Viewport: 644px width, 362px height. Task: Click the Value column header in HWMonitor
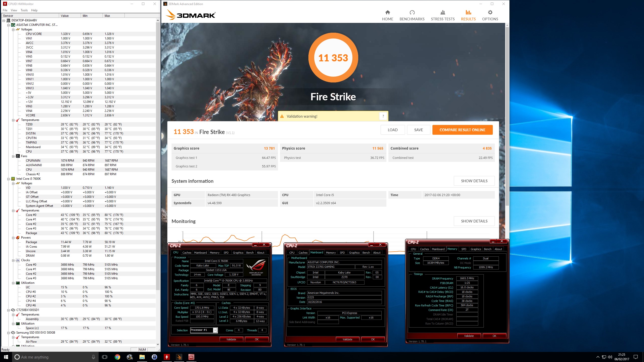70,16
